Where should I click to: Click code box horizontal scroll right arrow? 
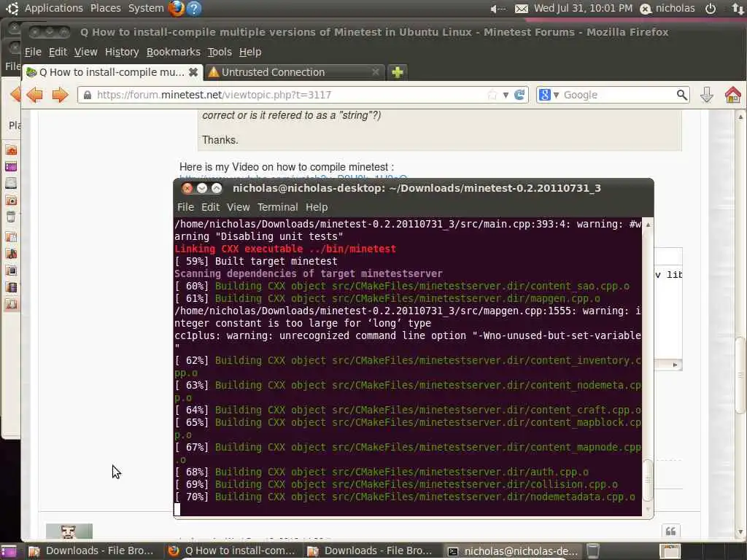point(675,365)
